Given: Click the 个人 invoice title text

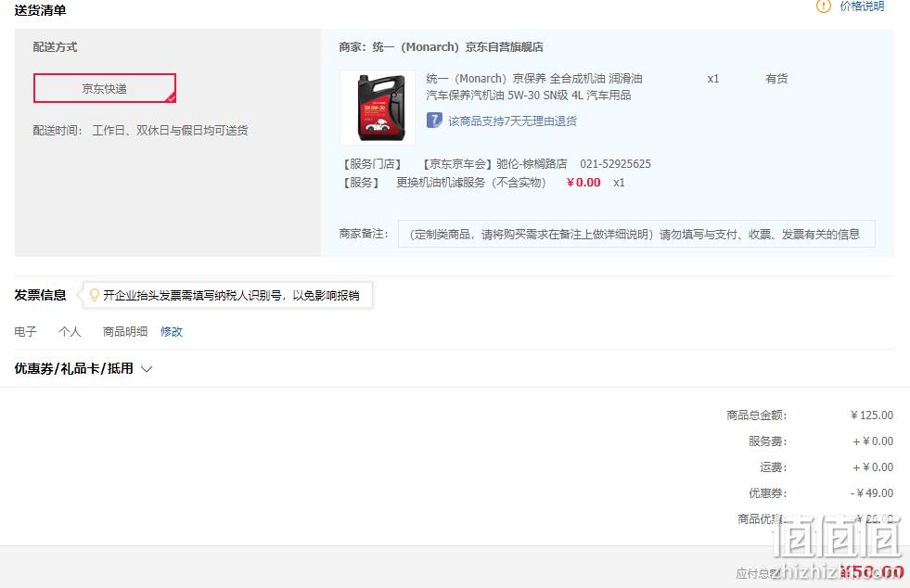Looking at the screenshot, I should [70, 331].
